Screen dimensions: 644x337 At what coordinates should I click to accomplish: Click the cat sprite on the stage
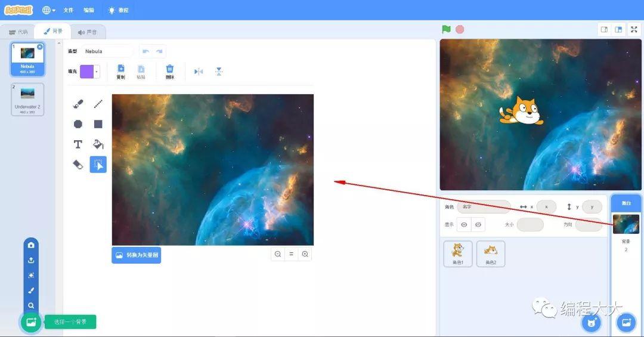[521, 110]
